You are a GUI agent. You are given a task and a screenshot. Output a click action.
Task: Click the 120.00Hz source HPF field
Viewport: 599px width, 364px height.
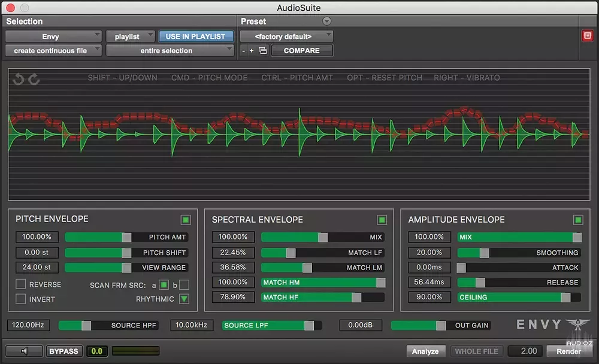pos(28,325)
